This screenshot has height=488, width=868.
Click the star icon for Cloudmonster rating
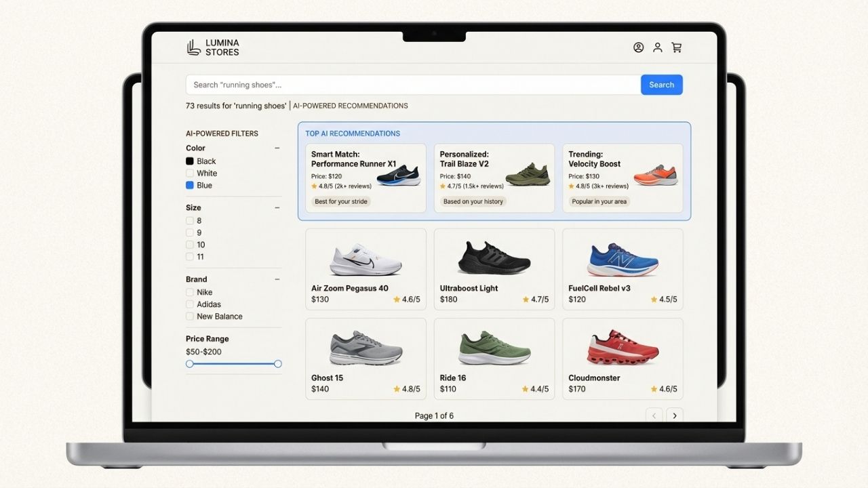(x=654, y=389)
